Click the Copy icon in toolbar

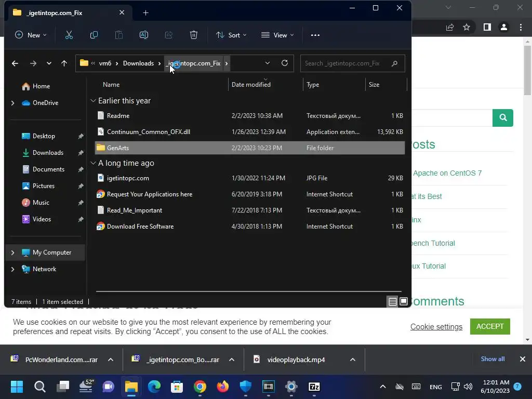[94, 35]
